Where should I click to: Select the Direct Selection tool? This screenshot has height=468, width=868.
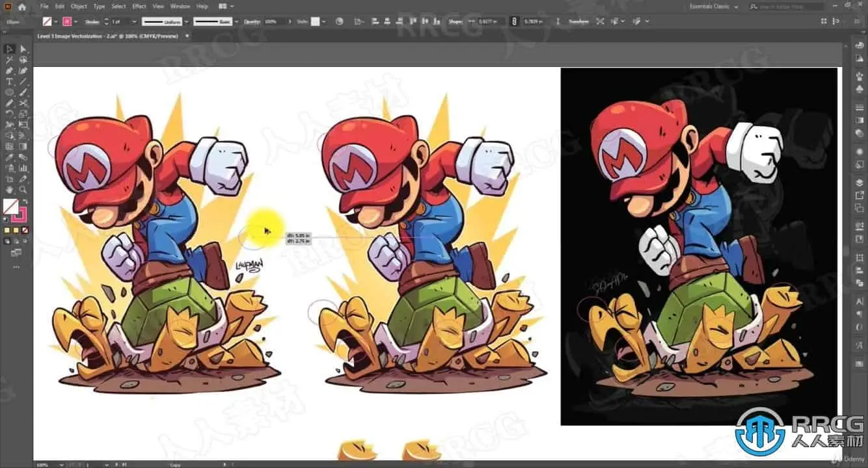[23, 49]
